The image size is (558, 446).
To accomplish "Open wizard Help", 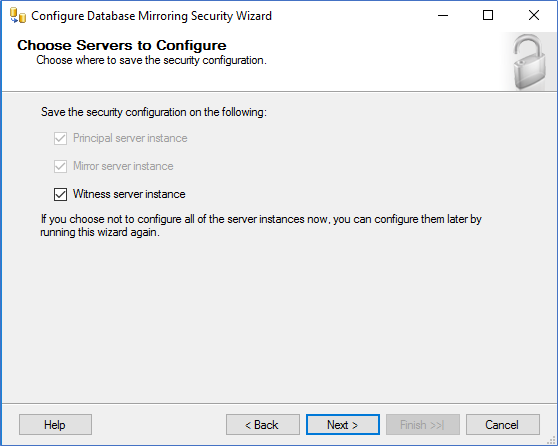I will pos(55,424).
